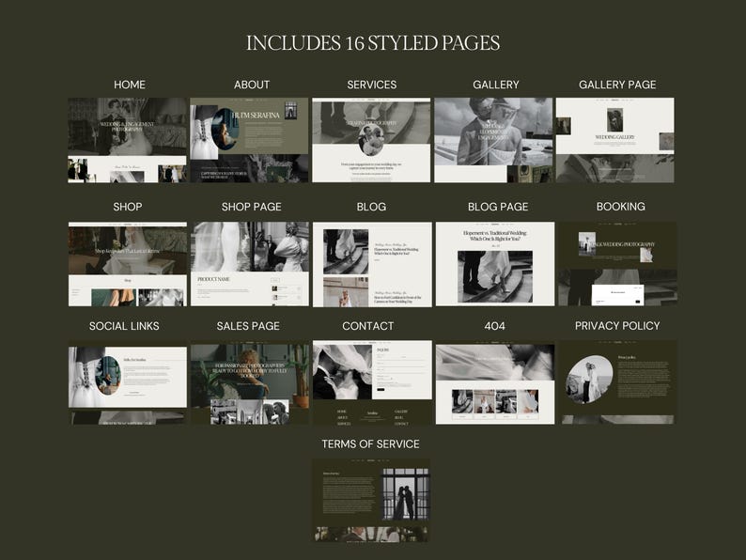Viewport: 746px width, 560px height.
Task: Click the GALLERY label above fourth thumbnail
Action: pos(496,85)
